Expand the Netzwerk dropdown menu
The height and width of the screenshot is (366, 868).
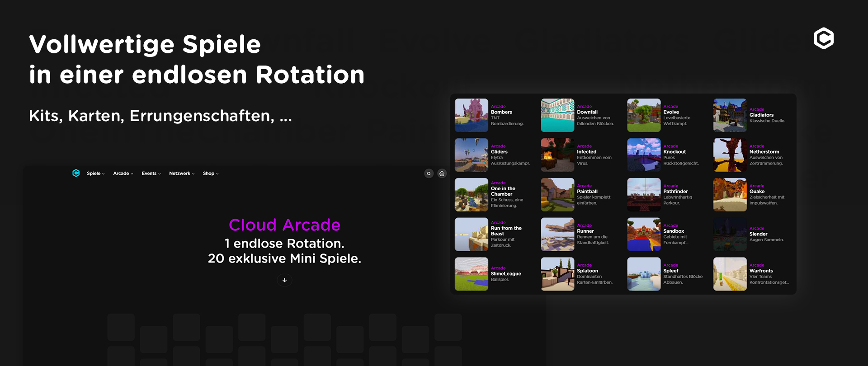coord(182,174)
